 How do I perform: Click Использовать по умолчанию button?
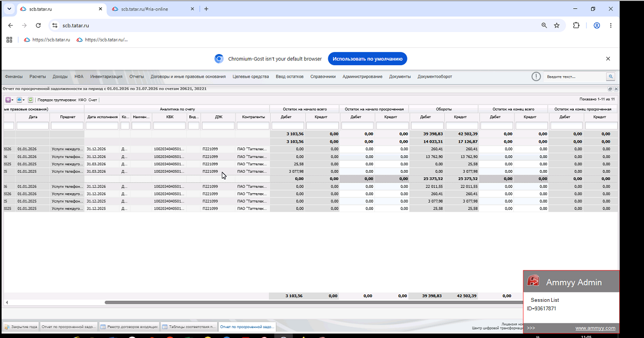click(x=368, y=59)
